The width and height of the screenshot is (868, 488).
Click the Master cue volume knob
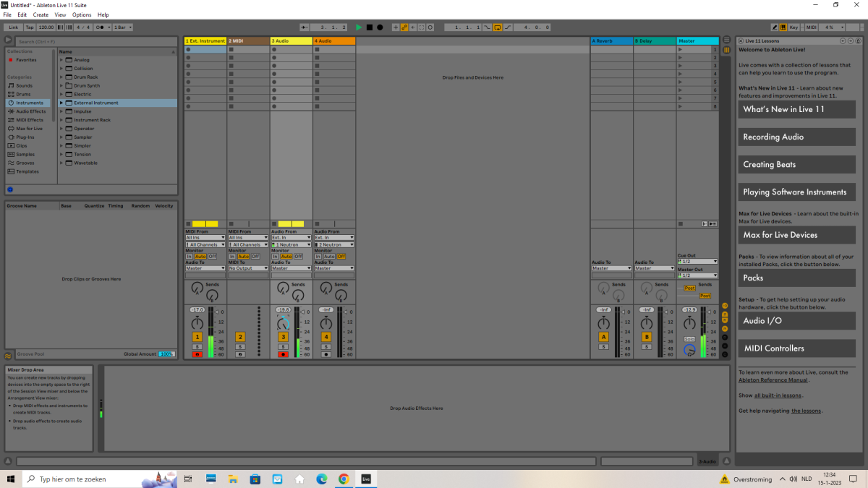point(689,350)
